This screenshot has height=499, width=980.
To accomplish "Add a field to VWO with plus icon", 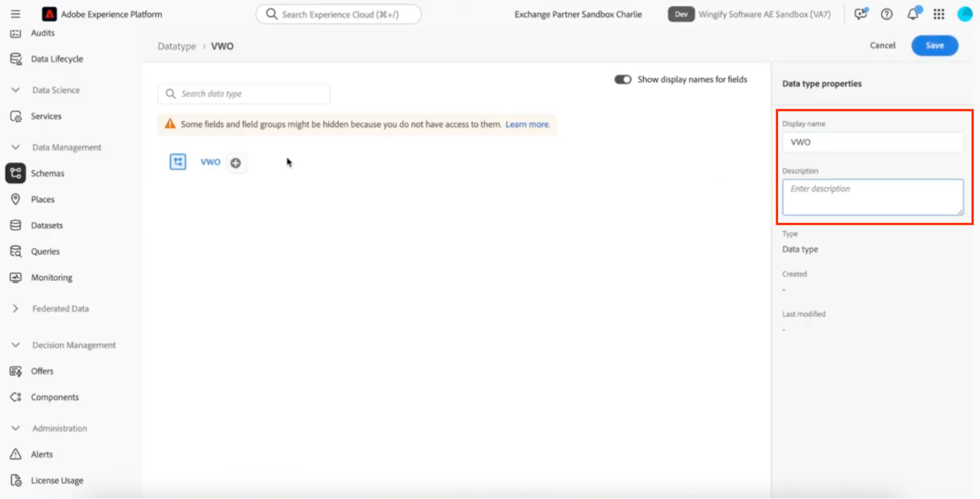I will tap(236, 163).
